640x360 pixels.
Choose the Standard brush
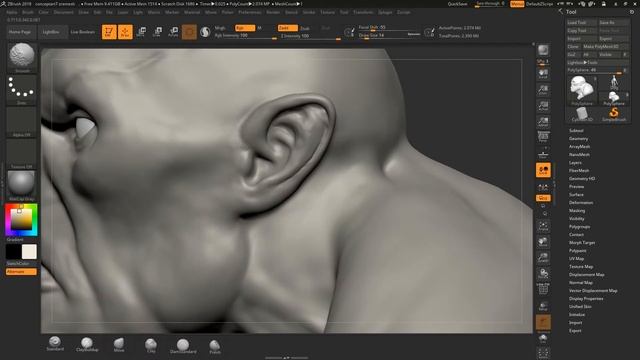point(55,344)
